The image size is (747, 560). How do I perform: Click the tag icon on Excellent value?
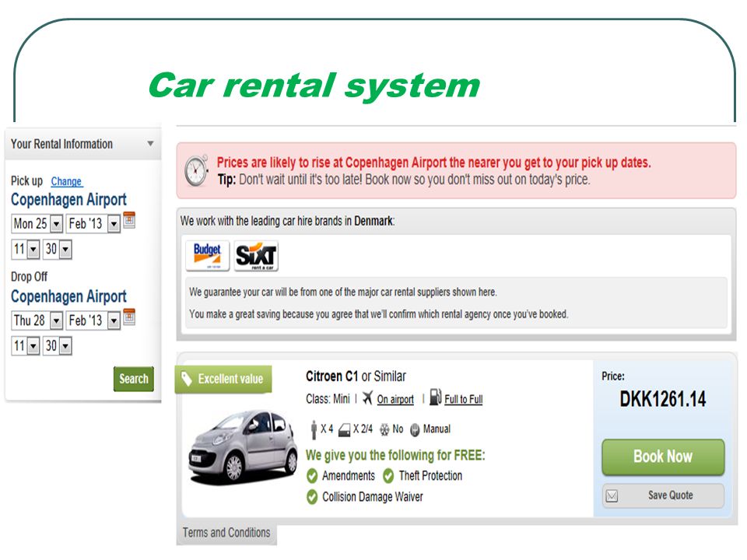(x=187, y=379)
